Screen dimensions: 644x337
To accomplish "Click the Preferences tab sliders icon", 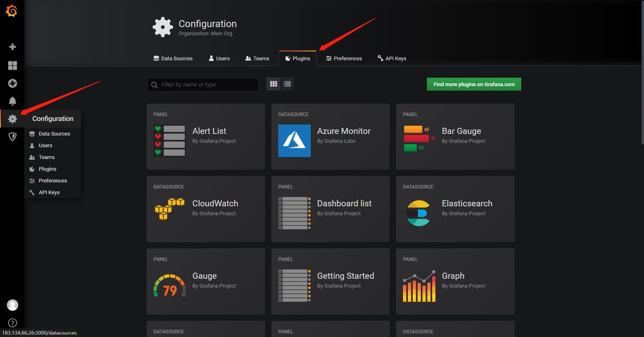I will point(329,59).
